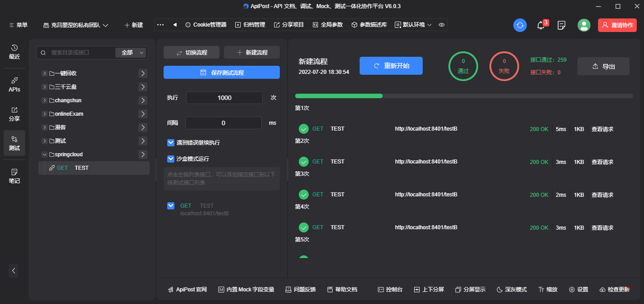
Task: Click the blue sync refresh icon
Action: coord(520,25)
